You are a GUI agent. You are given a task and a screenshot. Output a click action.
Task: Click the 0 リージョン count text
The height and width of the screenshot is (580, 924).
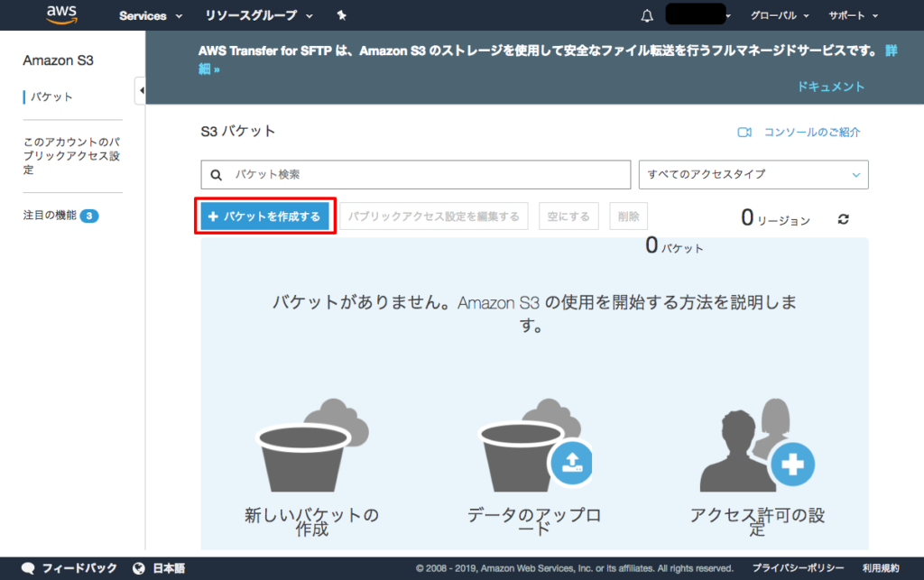tap(775, 218)
